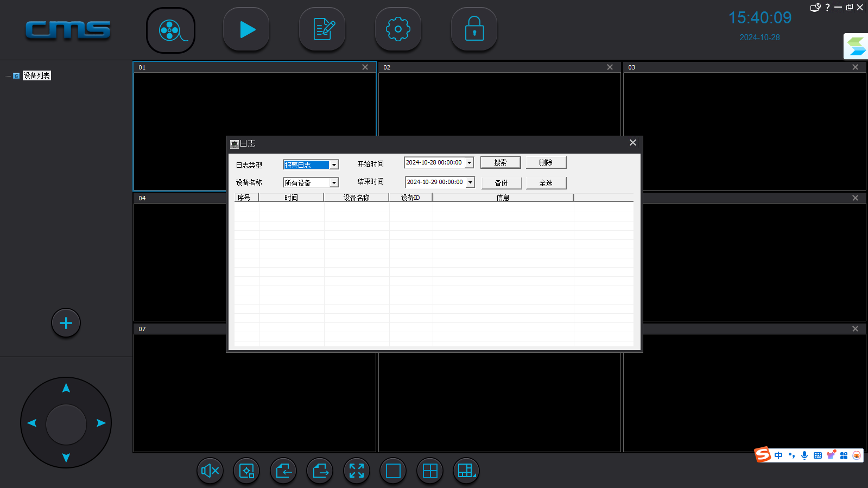
Task: Toggle fullscreen view icon
Action: tap(357, 471)
